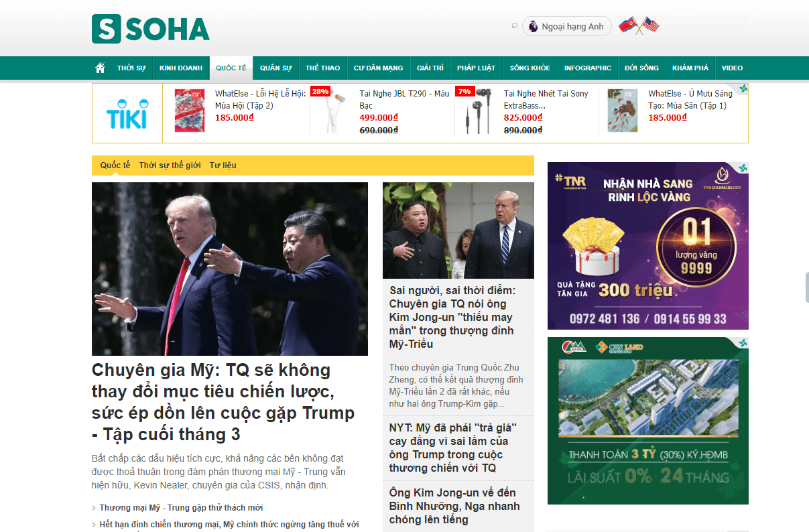Click the page scrollbar handle on the right edge
809x532 pixels.
point(806,287)
